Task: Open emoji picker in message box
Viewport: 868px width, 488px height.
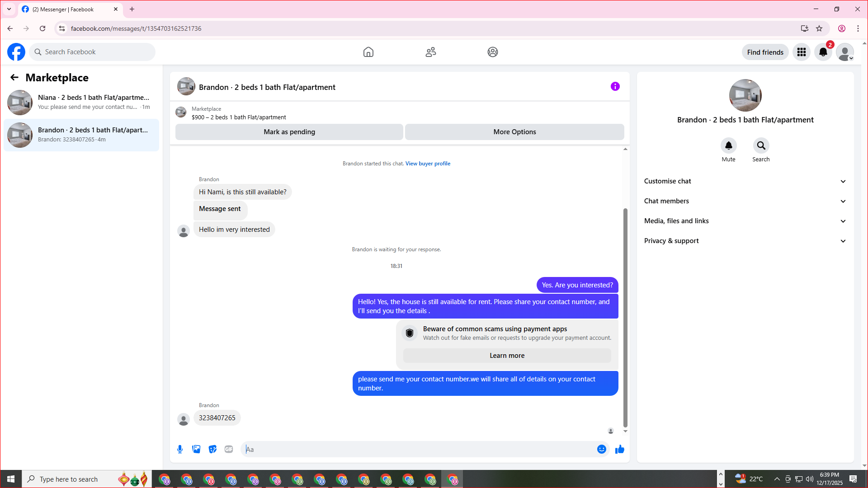Action: tap(601, 449)
